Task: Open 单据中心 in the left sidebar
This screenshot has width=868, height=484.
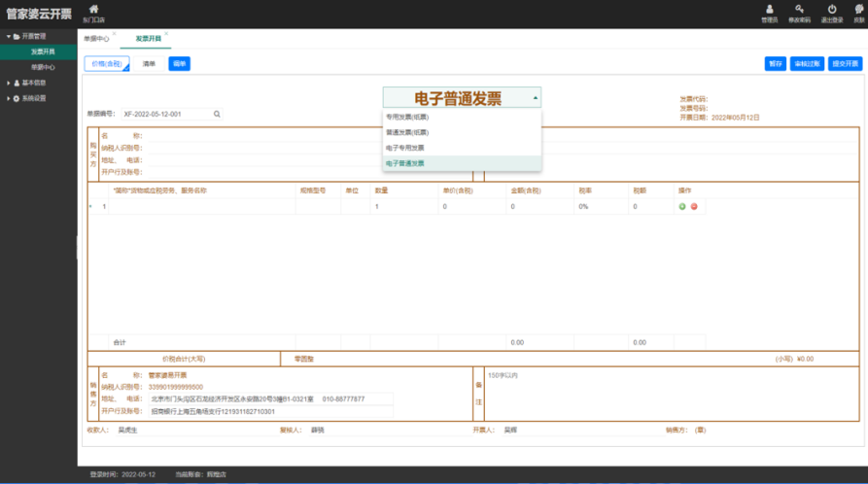Action: 43,67
